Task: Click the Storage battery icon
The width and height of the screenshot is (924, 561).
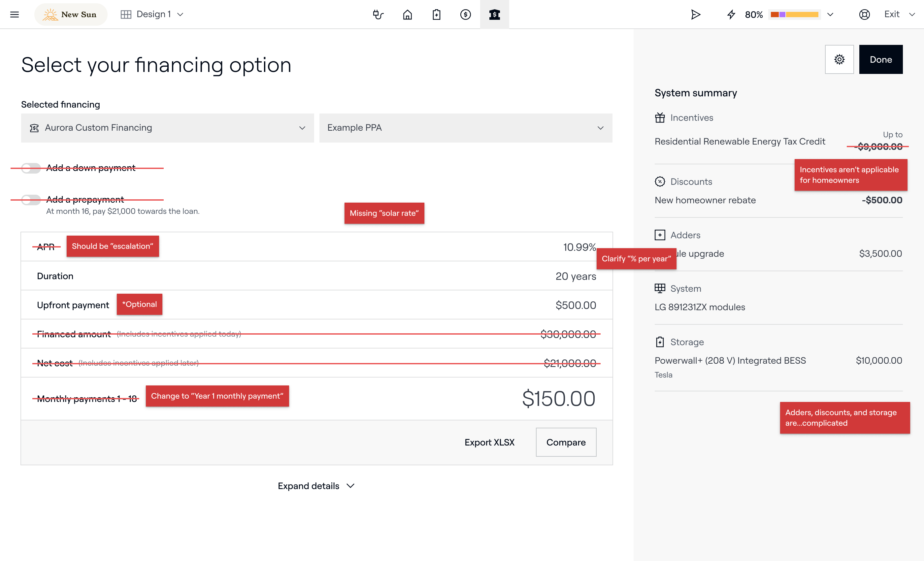Action: [660, 342]
